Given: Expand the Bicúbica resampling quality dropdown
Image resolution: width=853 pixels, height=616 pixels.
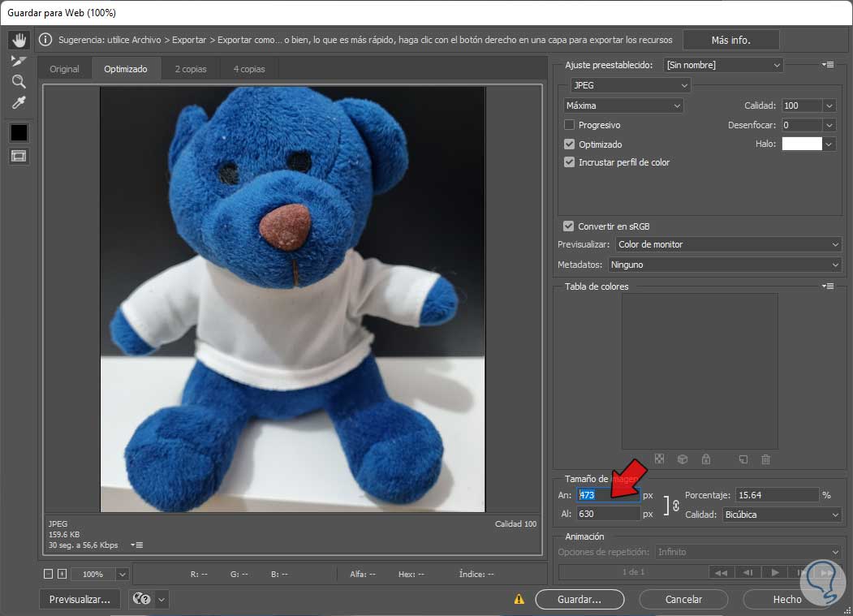Looking at the screenshot, I should coord(782,515).
